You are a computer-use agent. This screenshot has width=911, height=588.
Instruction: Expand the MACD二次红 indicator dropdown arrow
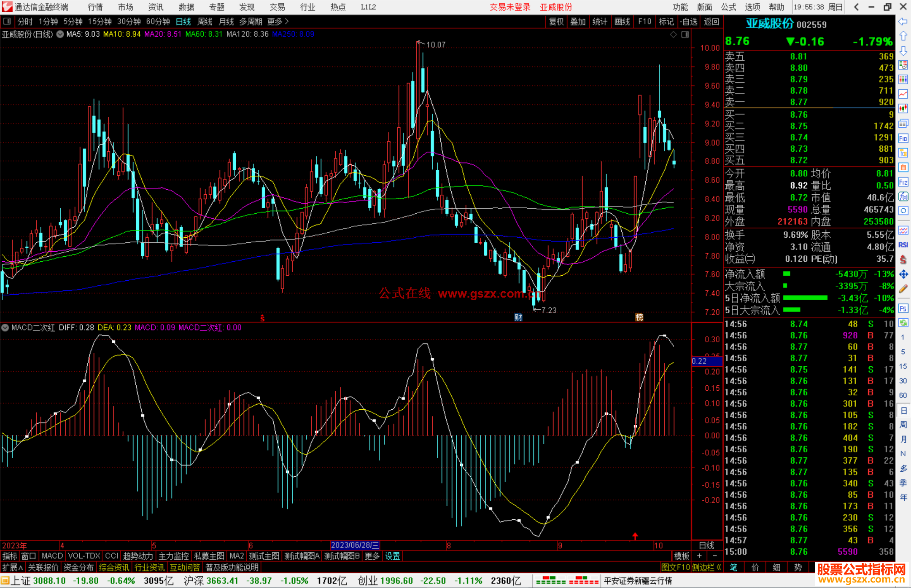click(5, 328)
